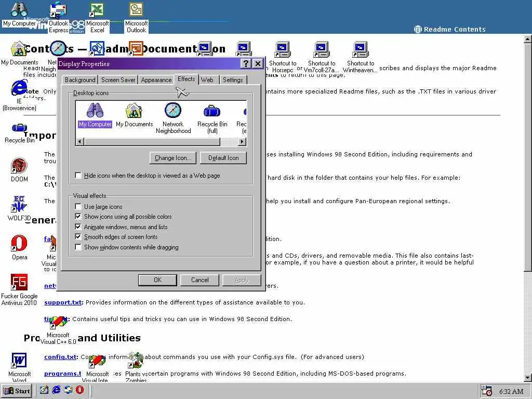Click left arrow of desktop icons scrollbar

point(80,141)
